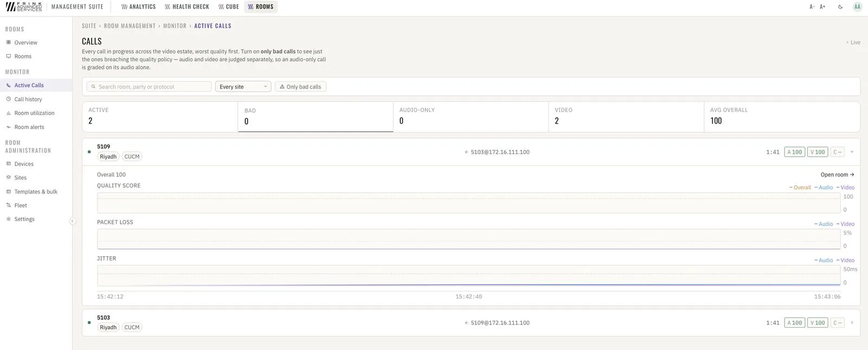Collapse the sidebar with the arrow handle
The height and width of the screenshot is (350, 868).
(72, 221)
